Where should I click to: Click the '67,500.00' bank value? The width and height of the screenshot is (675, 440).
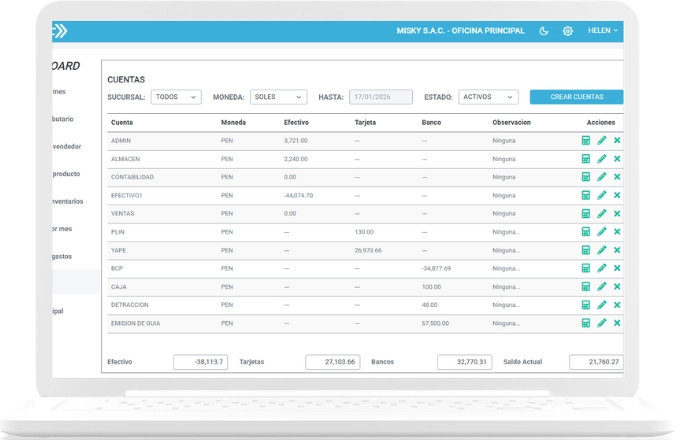(435, 323)
